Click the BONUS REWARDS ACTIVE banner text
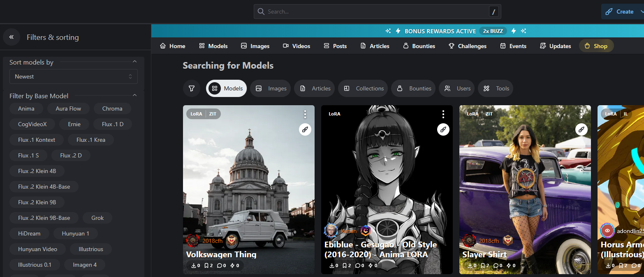 440,31
